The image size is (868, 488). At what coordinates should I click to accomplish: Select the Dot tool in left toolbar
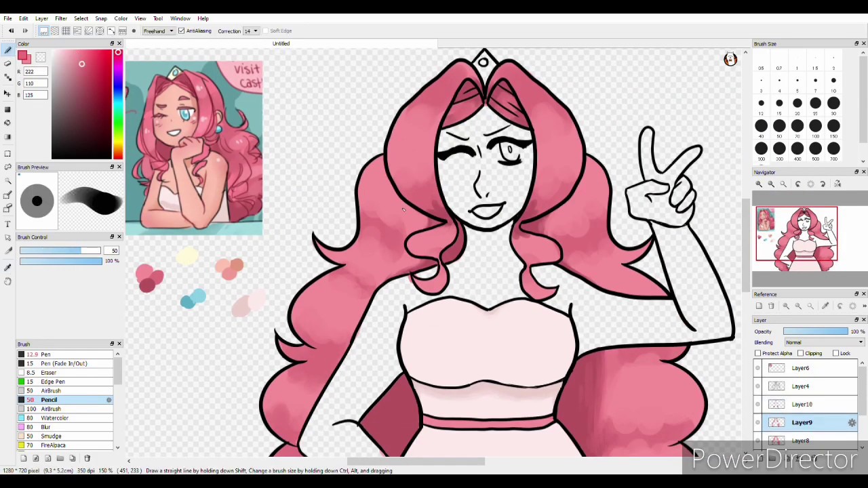tap(7, 79)
